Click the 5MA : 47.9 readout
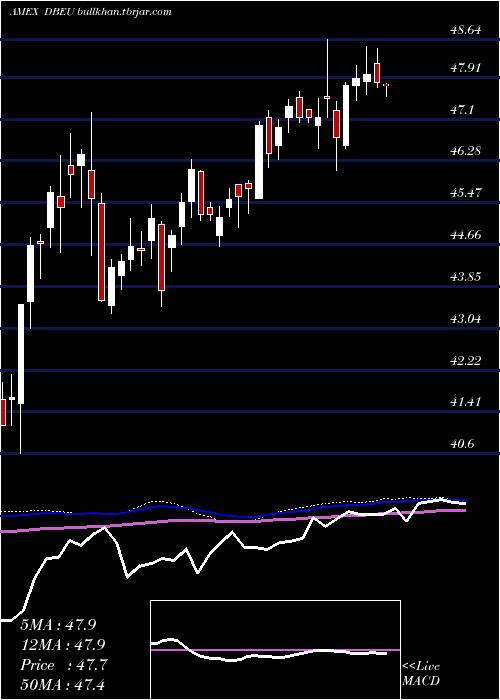Image resolution: width=500 pixels, height=700 pixels. point(58,625)
